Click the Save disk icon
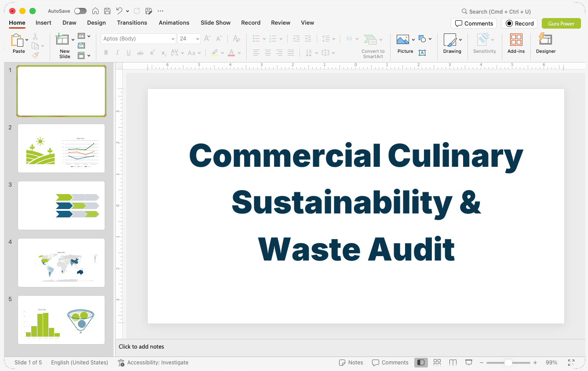This screenshot has width=588, height=371. (x=107, y=11)
